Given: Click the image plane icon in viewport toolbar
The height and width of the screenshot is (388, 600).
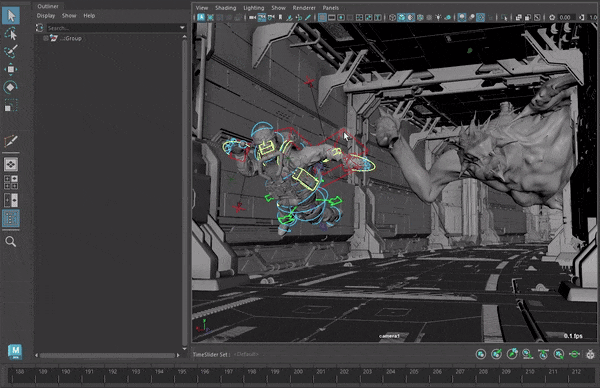Looking at the screenshot, I should pos(290,17).
